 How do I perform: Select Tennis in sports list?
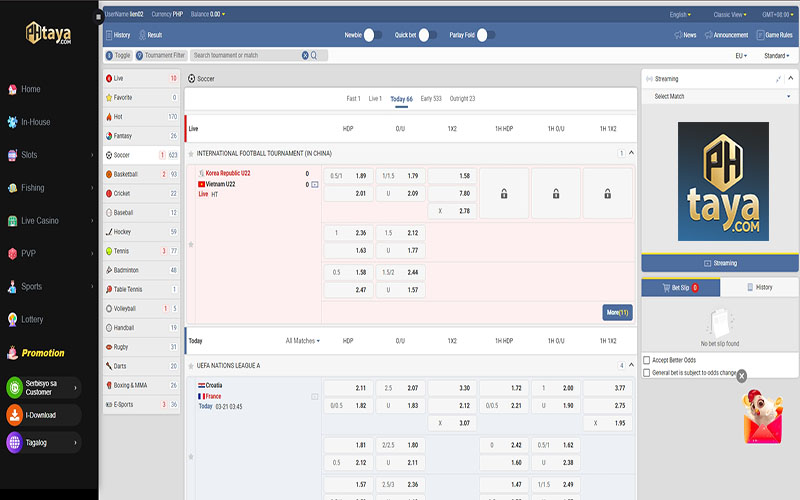point(141,251)
